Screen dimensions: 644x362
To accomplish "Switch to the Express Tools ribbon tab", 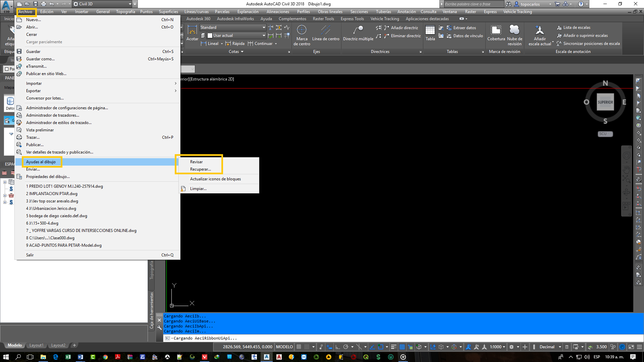I will pos(352,19).
